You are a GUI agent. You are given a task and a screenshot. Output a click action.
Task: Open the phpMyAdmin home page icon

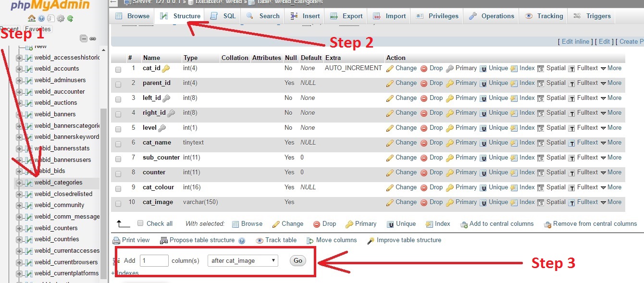pyautogui.click(x=32, y=18)
